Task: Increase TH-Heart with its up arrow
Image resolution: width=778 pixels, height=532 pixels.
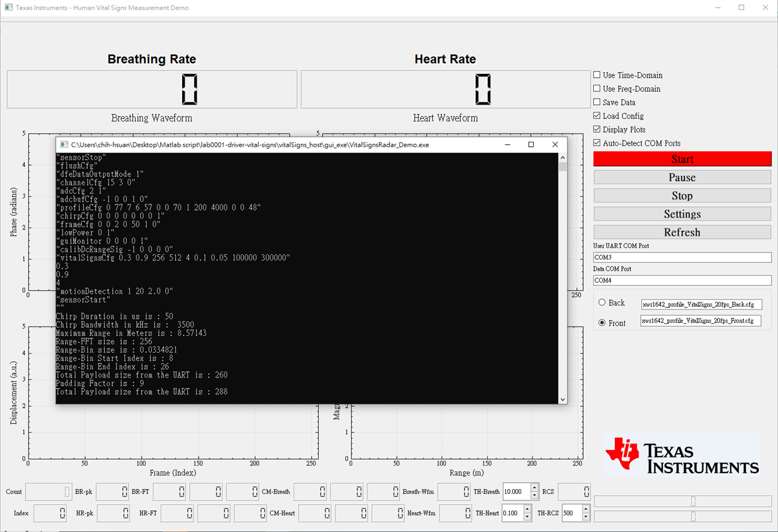Action: pyautogui.click(x=528, y=509)
